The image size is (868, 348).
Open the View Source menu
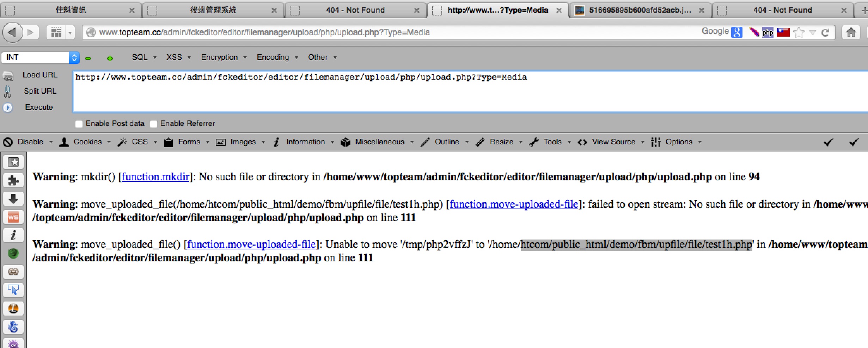(611, 142)
